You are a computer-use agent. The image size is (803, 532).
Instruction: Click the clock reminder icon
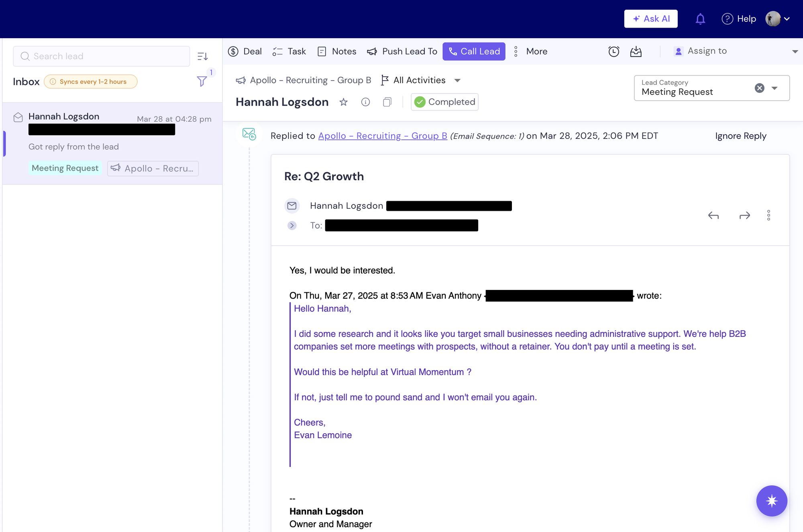coord(613,51)
